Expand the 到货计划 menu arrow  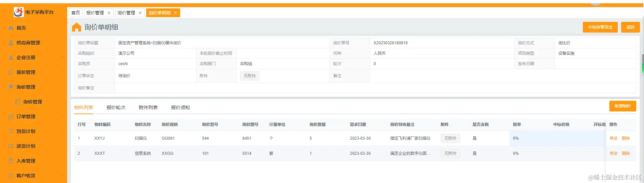pyautogui.click(x=63, y=131)
